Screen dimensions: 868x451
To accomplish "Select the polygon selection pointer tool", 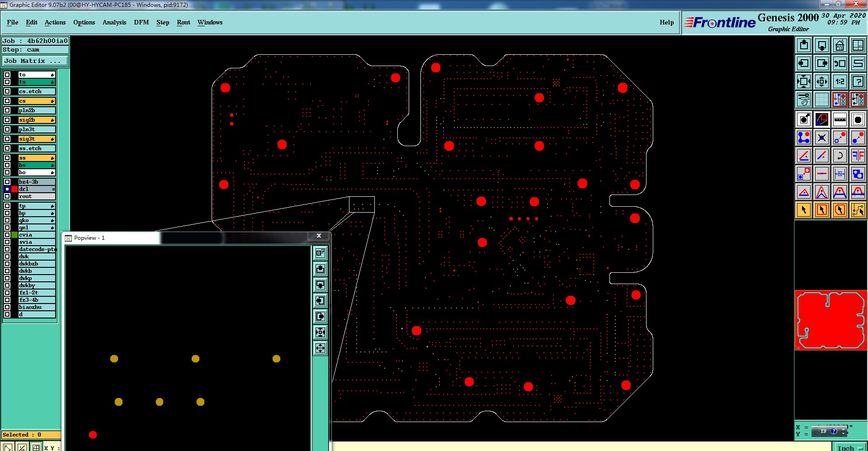I will 840,210.
